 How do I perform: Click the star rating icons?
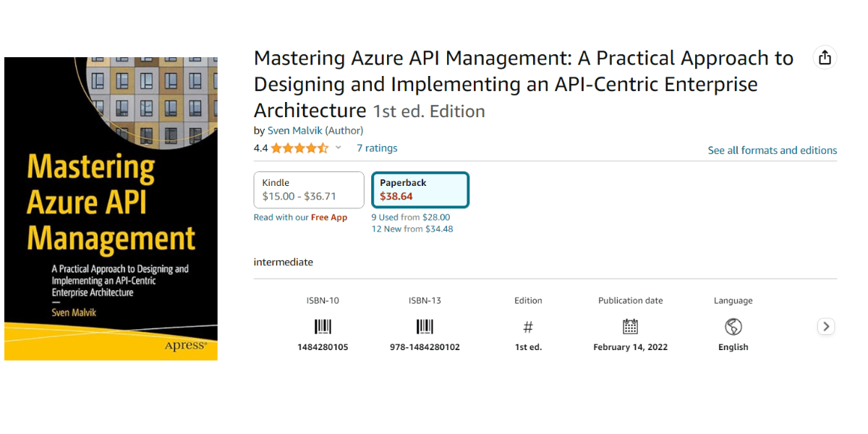tap(299, 148)
